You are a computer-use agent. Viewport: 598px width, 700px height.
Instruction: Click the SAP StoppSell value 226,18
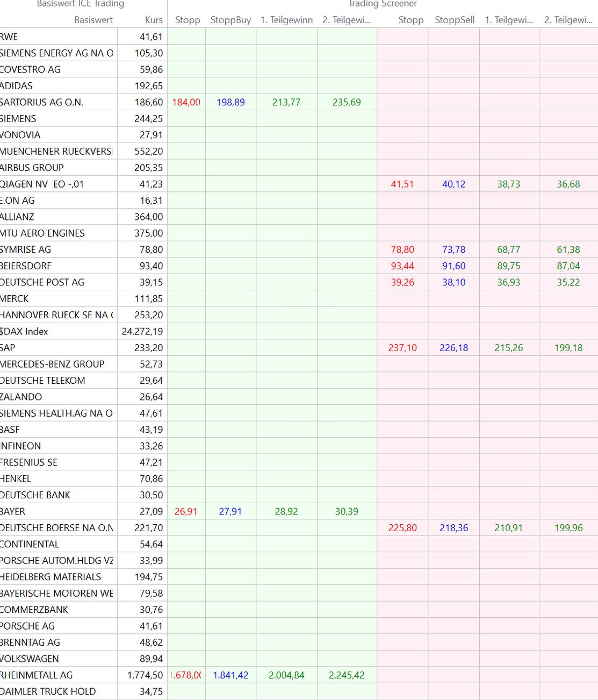click(x=453, y=348)
